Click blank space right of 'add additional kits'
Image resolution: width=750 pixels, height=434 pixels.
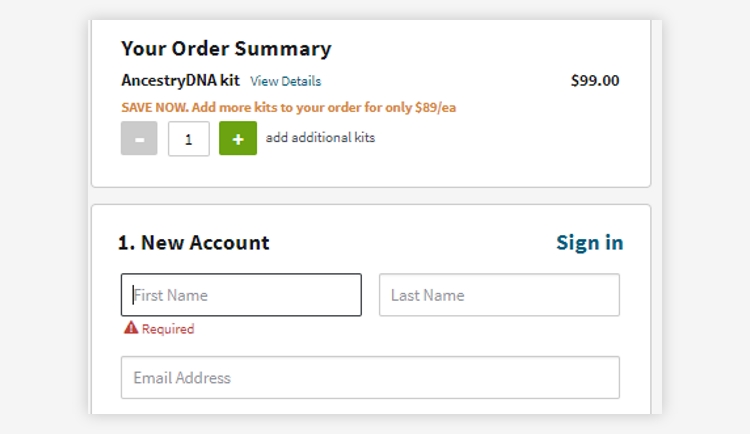coord(497,138)
